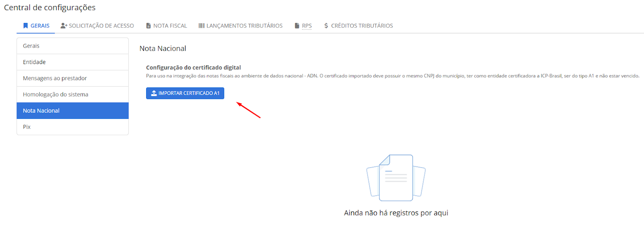
Task: Open the NOTA FISCAL tab
Action: [x=167, y=26]
